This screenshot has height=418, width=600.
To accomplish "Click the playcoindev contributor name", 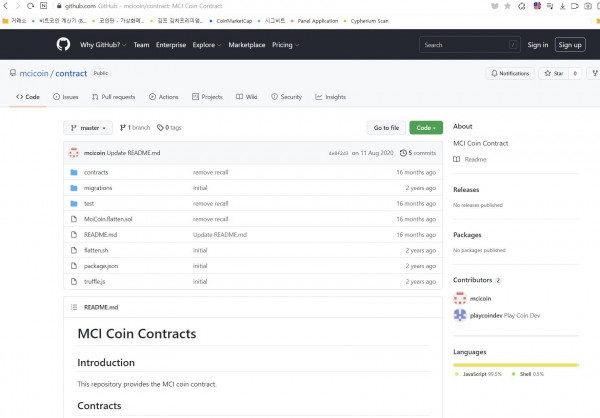I will 486,315.
